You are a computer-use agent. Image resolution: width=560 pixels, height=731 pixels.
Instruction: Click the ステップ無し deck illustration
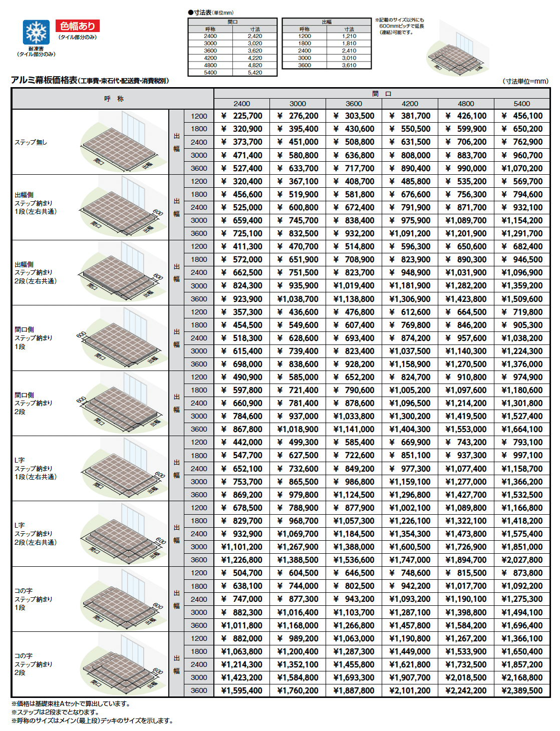pyautogui.click(x=123, y=142)
